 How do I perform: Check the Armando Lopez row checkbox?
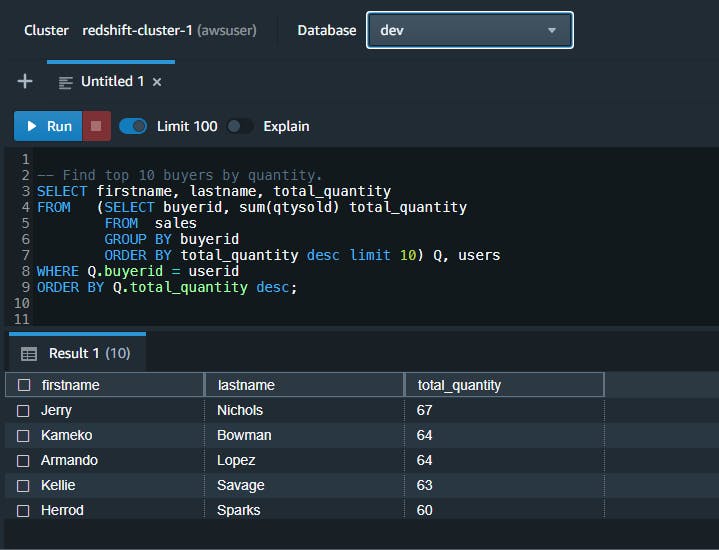click(23, 460)
